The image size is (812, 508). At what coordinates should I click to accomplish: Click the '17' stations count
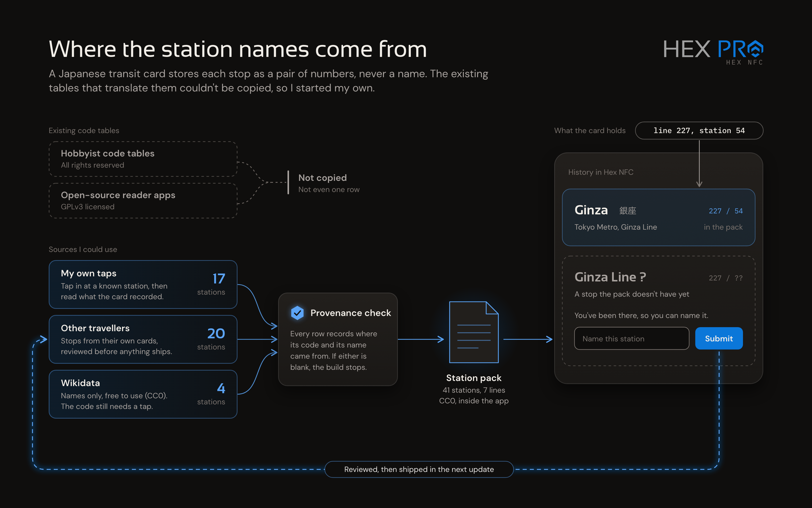click(219, 279)
